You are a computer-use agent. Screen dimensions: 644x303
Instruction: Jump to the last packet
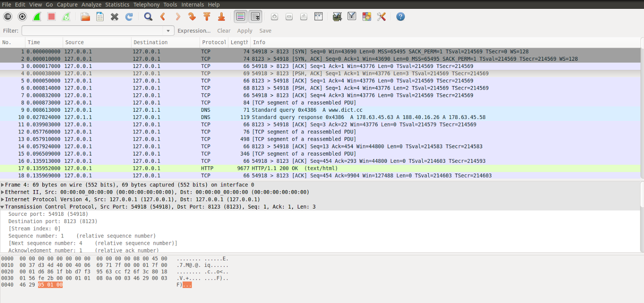(x=221, y=16)
